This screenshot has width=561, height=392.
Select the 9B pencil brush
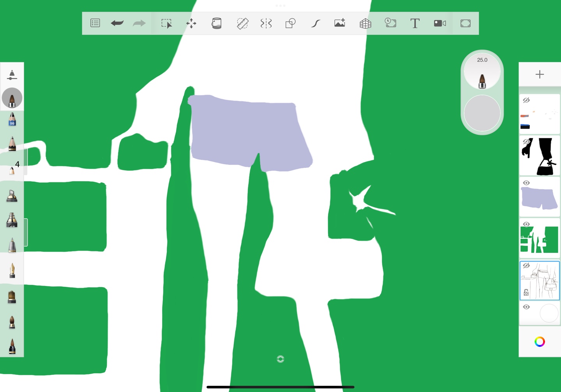coord(12,119)
